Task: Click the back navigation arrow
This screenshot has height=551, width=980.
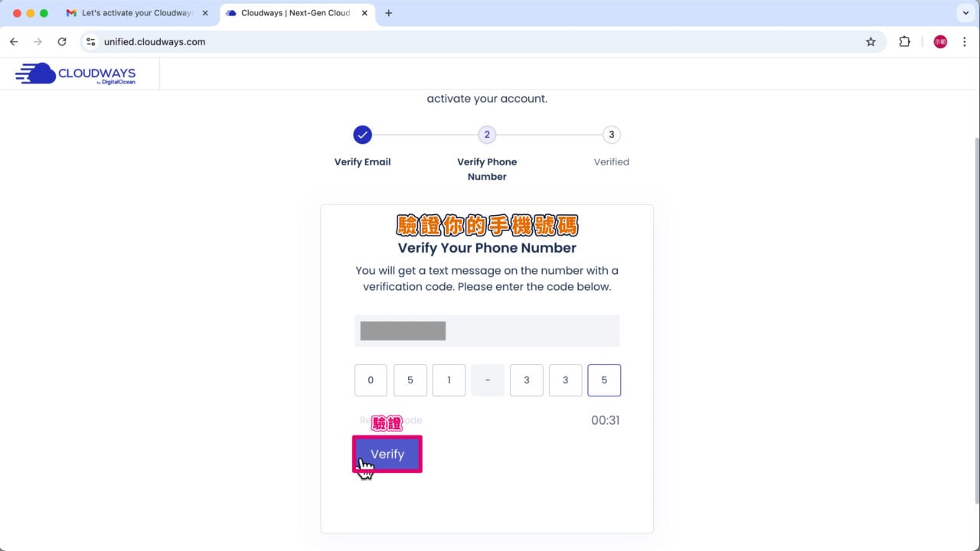Action: [14, 42]
